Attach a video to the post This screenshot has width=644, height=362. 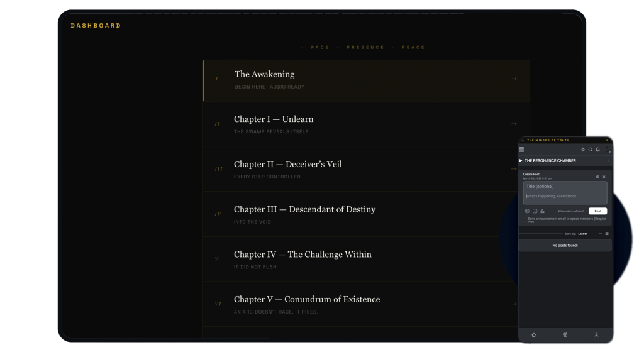[x=535, y=211]
